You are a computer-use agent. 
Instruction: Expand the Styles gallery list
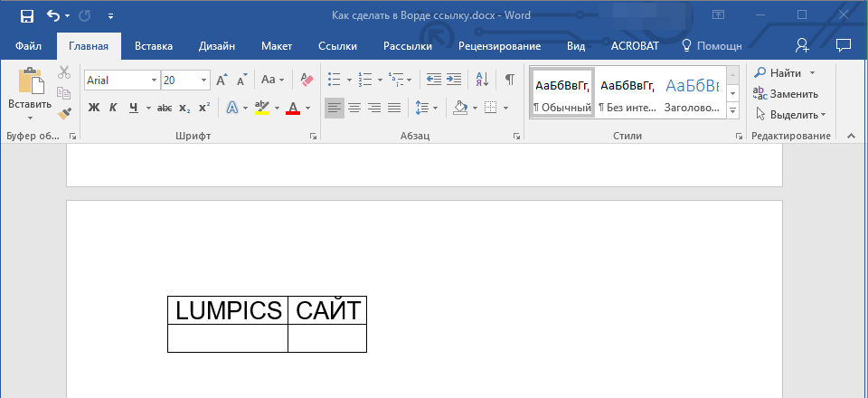tap(733, 110)
